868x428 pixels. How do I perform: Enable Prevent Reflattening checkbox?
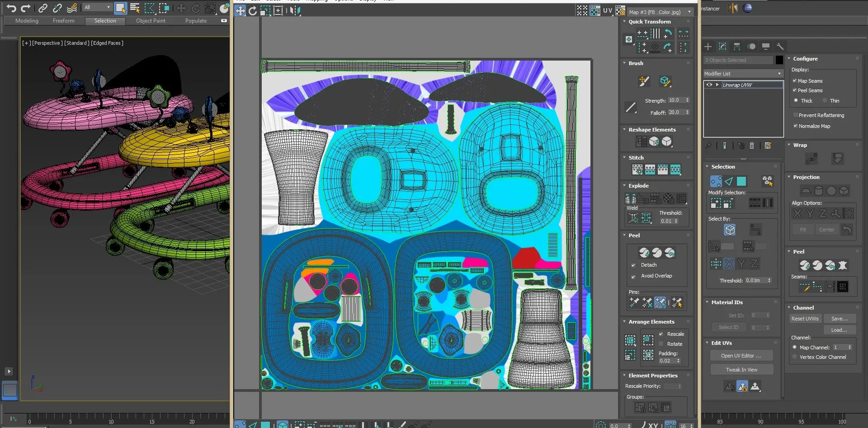pyautogui.click(x=796, y=115)
